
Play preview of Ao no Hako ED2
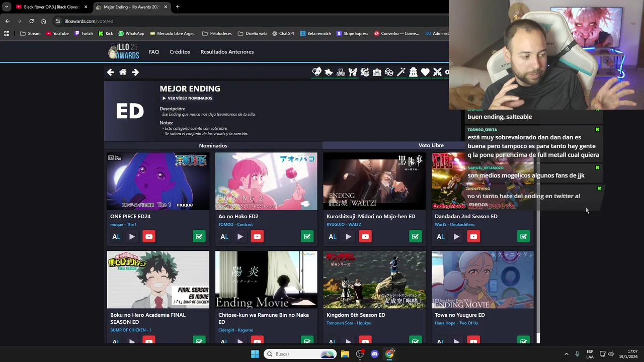(x=240, y=236)
